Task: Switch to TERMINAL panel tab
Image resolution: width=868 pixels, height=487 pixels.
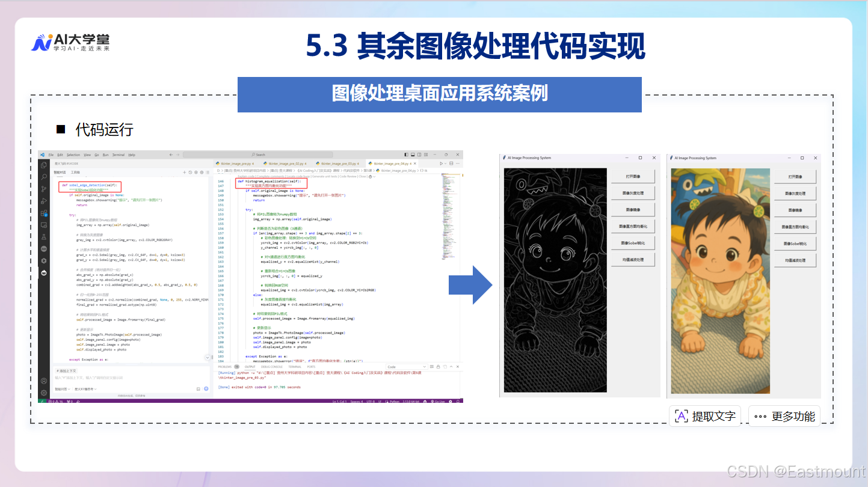Action: pyautogui.click(x=295, y=367)
